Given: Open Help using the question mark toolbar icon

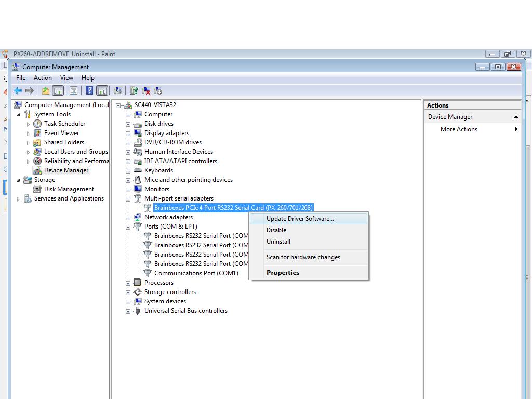Looking at the screenshot, I should (x=89, y=89).
